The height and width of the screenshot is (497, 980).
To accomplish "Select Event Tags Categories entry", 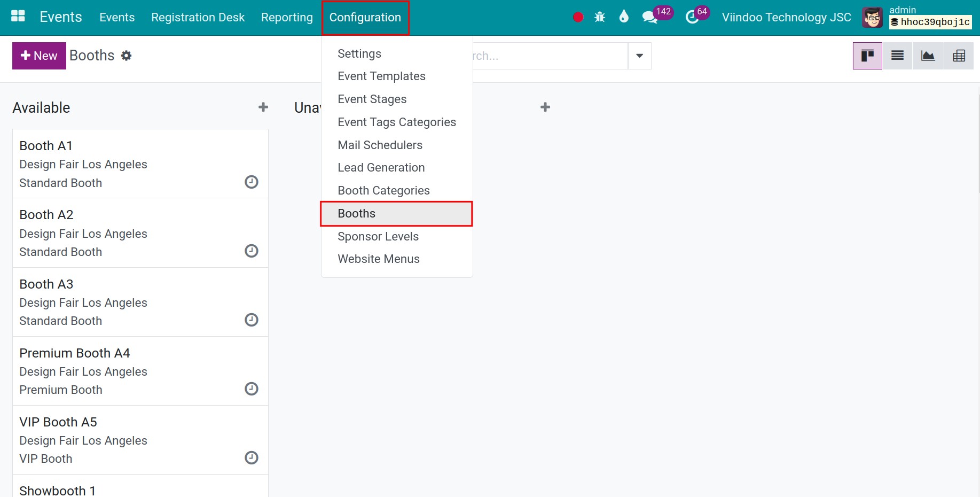I will [397, 122].
